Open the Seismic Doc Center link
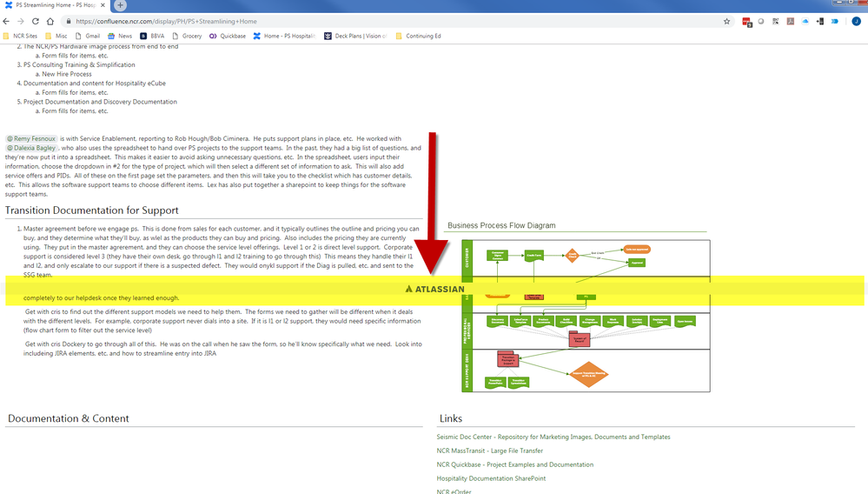 click(553, 437)
